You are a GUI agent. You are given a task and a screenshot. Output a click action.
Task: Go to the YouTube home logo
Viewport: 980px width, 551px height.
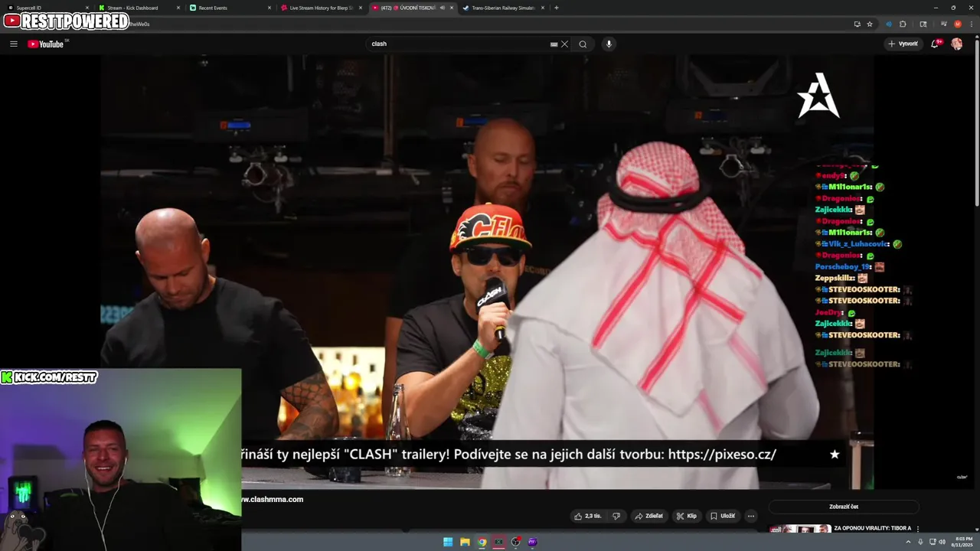click(x=47, y=44)
